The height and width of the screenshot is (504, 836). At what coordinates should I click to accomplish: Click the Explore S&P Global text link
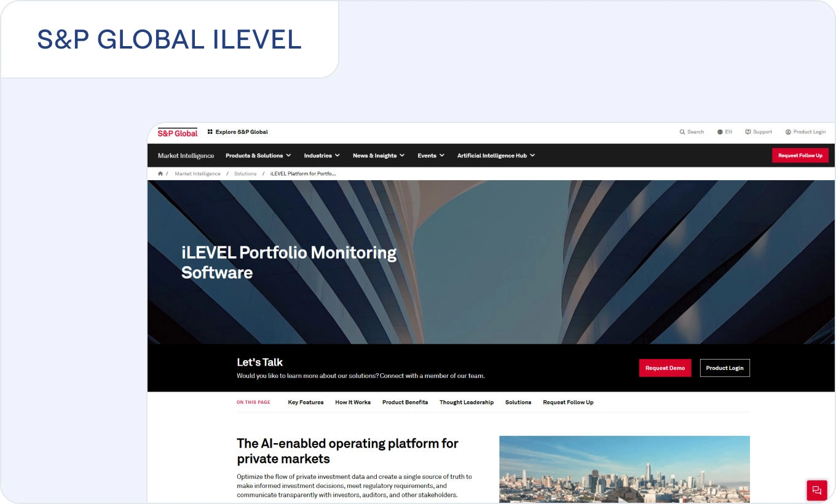coord(242,132)
